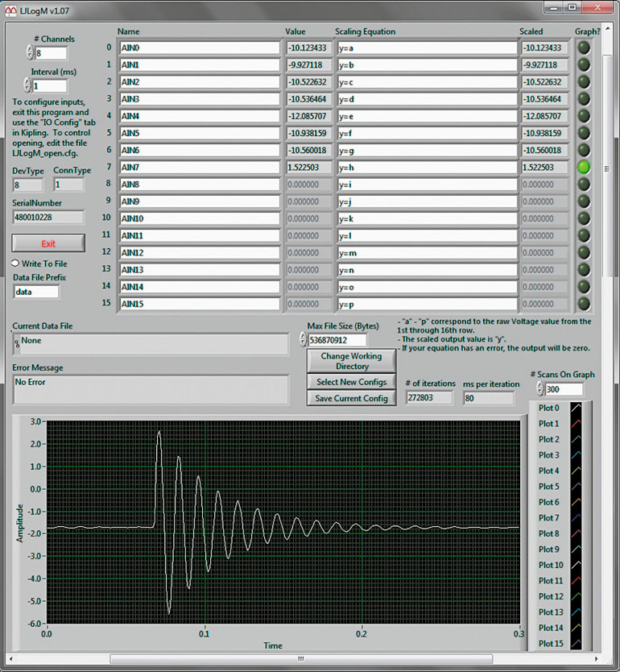
Task: Click the Select New Configs button
Action: click(351, 382)
